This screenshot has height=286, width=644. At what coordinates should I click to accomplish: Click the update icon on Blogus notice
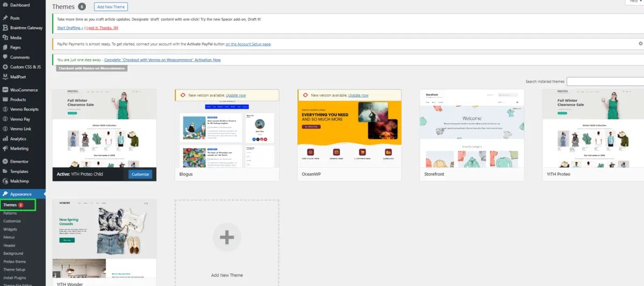[x=184, y=95]
